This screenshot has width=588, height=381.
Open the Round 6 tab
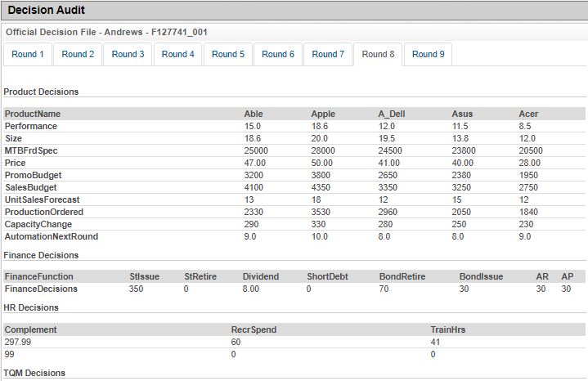pos(278,55)
